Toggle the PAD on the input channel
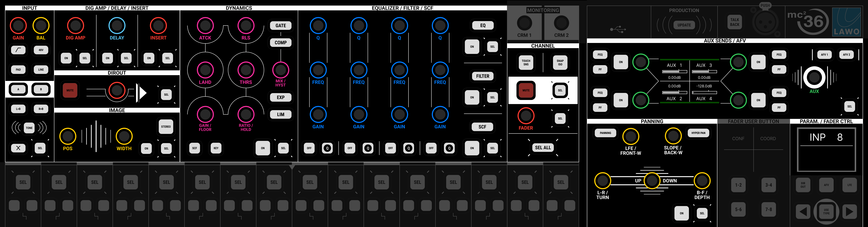868x227 pixels. pos(18,70)
